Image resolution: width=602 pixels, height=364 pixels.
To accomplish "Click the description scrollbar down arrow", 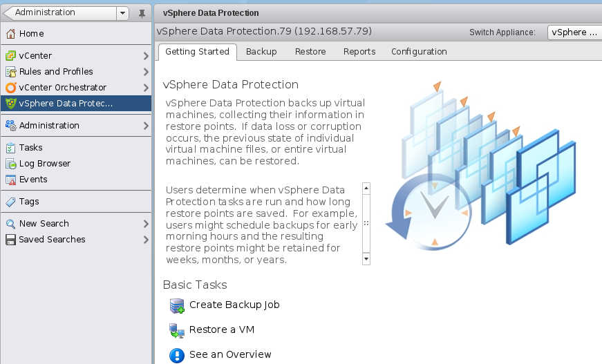I will pyautogui.click(x=366, y=259).
